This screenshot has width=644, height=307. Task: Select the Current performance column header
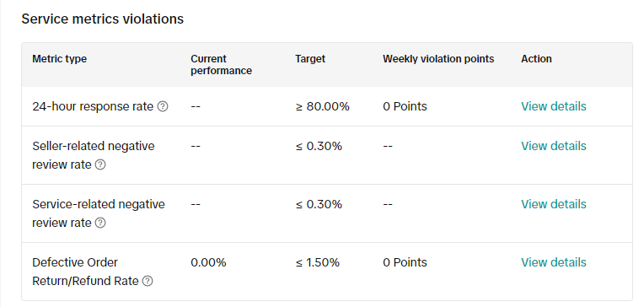pos(221,65)
